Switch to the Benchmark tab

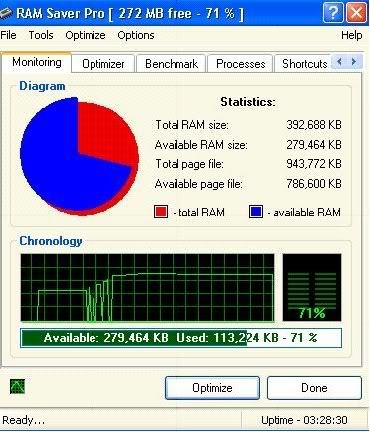171,64
